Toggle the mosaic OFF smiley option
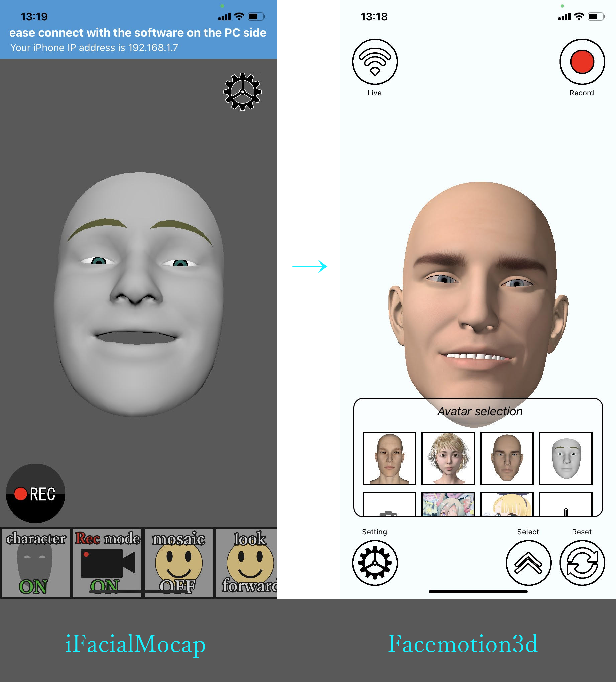 (x=179, y=563)
